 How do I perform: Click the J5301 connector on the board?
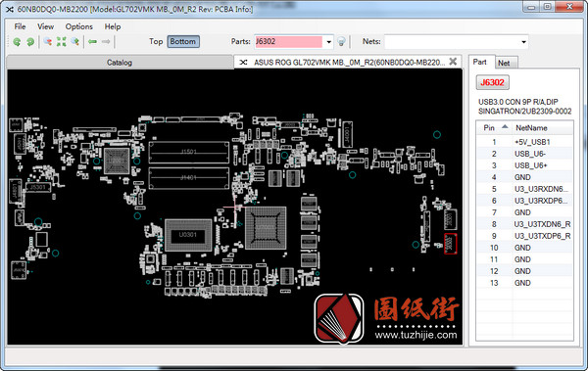[x=38, y=187]
